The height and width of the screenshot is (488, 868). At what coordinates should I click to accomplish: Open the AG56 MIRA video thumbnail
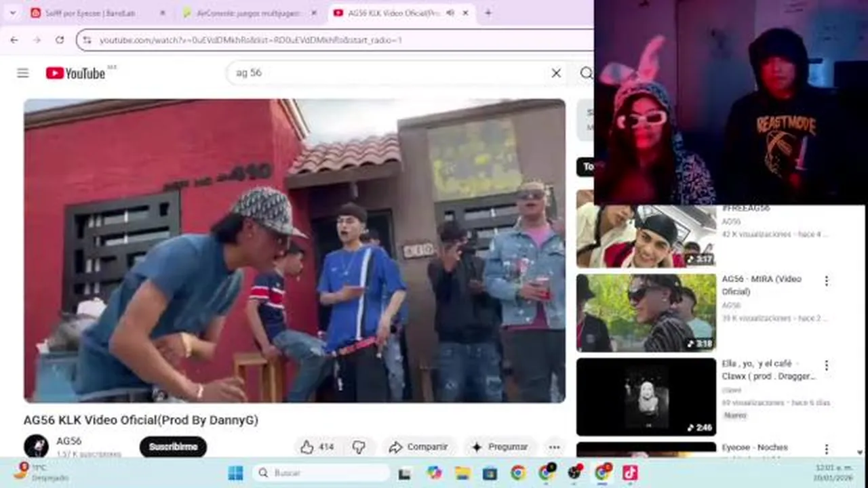646,313
